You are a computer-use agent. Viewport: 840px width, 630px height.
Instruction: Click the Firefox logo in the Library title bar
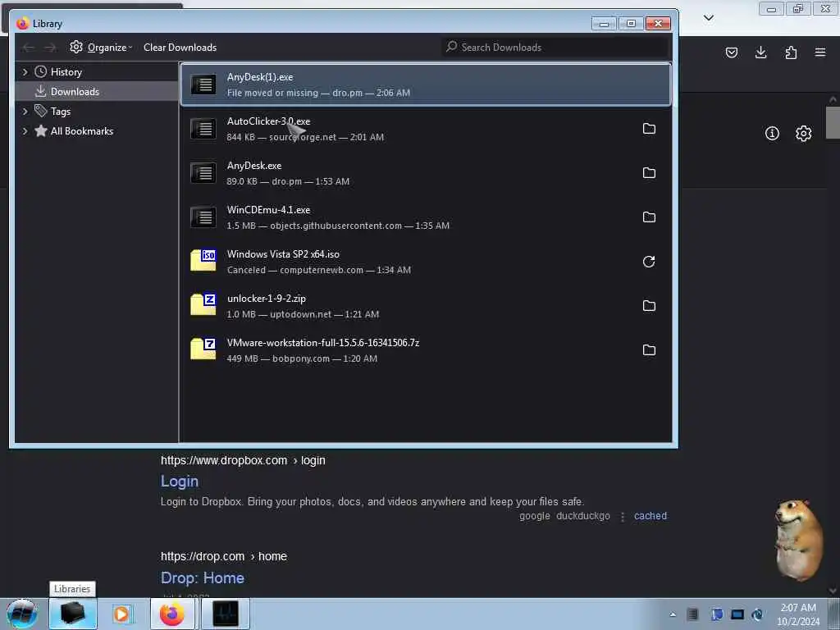point(22,24)
